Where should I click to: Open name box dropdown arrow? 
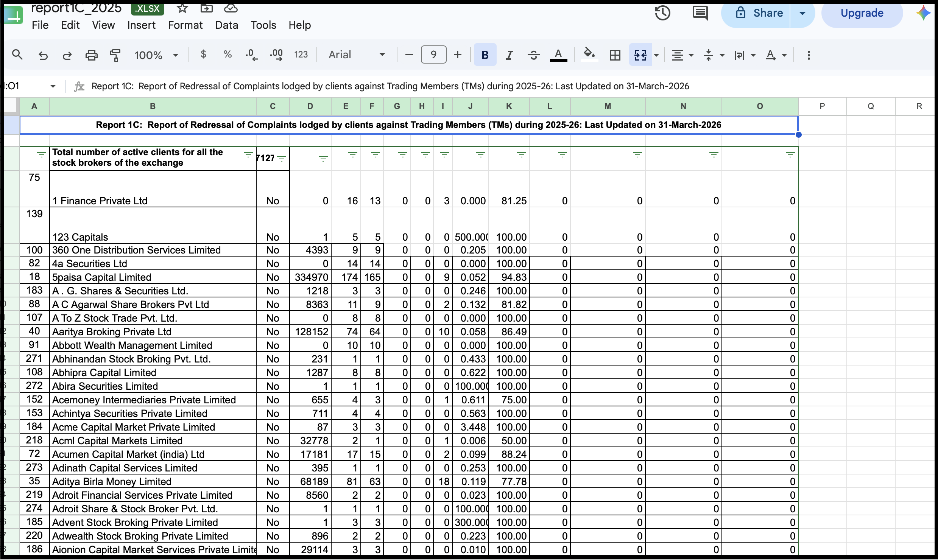[x=53, y=86]
